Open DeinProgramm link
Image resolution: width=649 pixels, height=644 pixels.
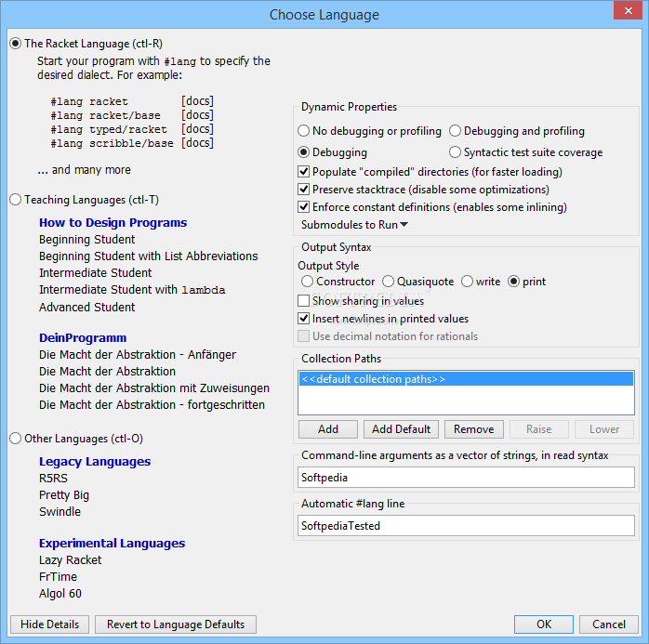[83, 338]
